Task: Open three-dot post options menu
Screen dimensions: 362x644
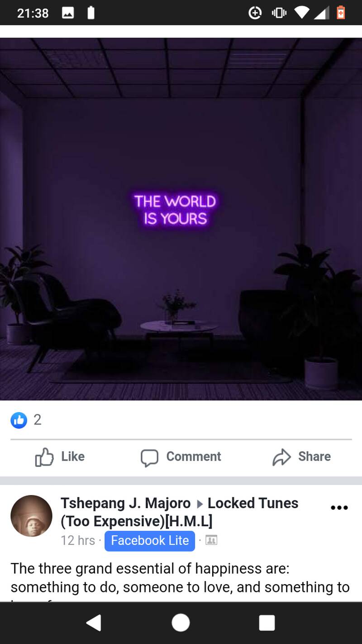Action: click(339, 508)
